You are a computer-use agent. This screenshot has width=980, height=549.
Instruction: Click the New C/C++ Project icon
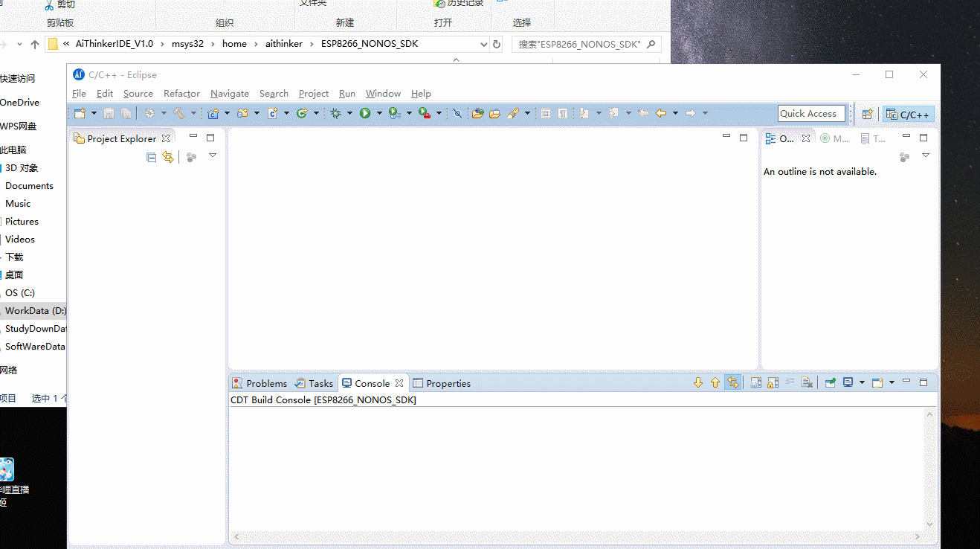pos(213,113)
